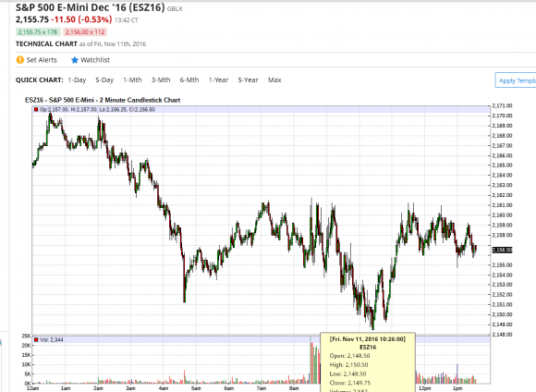Click the red Vol legend square
This screenshot has height=392, width=536.
pos(36,339)
